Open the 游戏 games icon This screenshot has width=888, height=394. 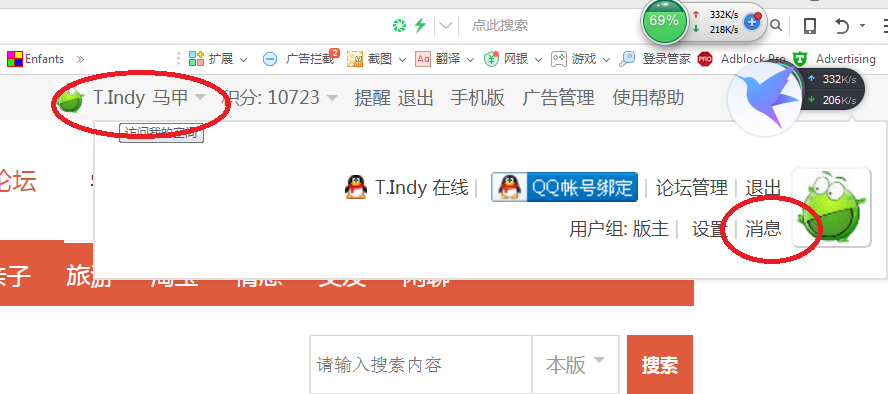559,59
